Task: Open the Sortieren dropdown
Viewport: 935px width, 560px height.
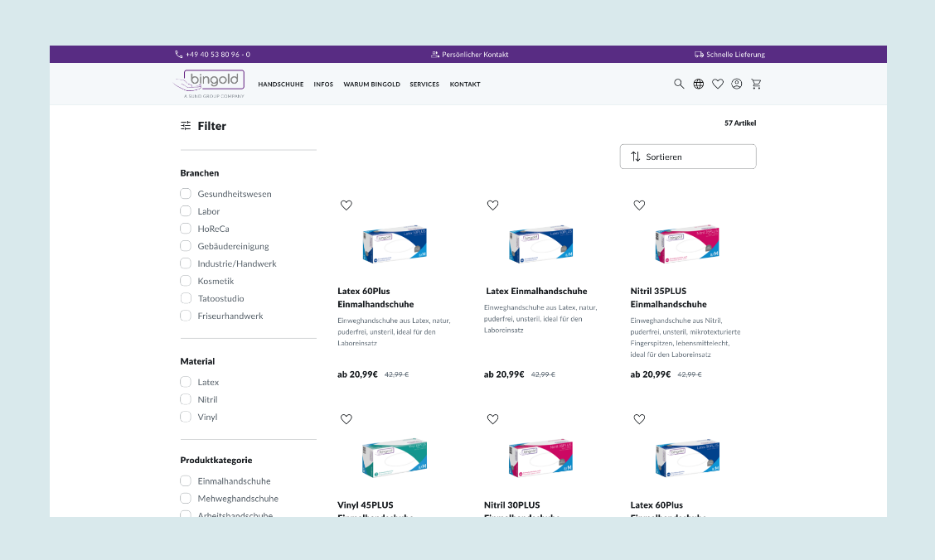Action: coord(687,157)
